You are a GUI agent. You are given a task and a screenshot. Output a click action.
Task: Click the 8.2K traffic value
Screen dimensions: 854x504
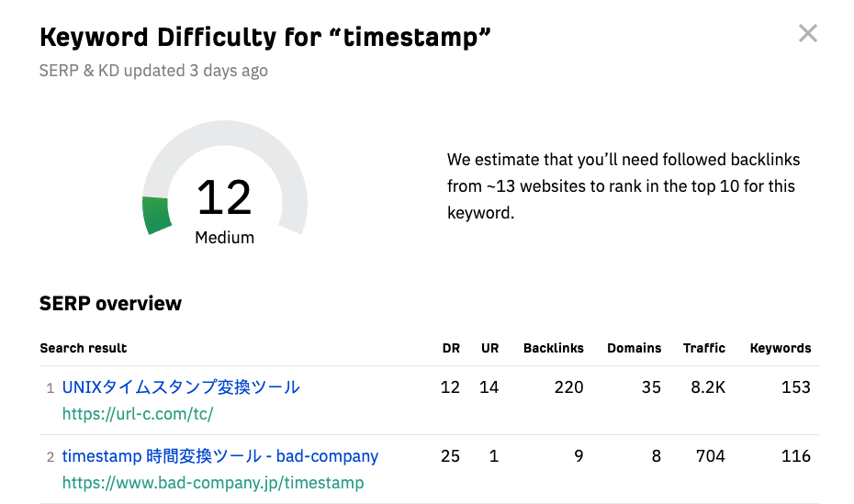[x=708, y=387]
